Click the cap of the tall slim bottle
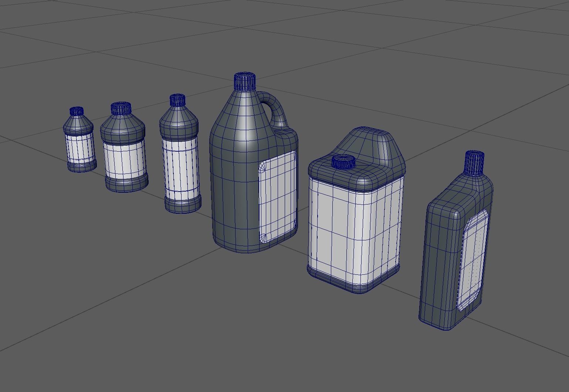Viewport: 569px width, 392px height. pos(177,100)
